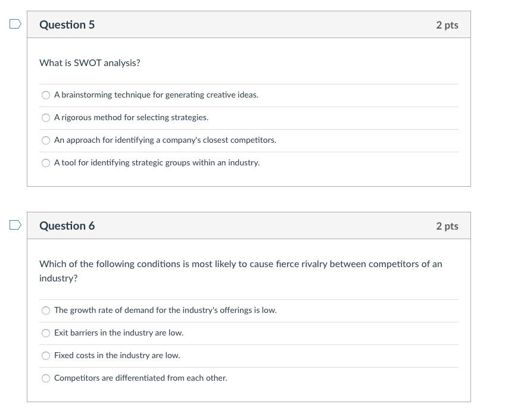
Task: Select answer about brainstorming technique
Action: [x=46, y=95]
